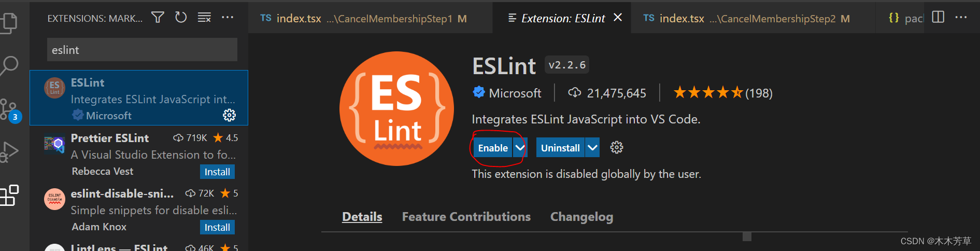This screenshot has width=980, height=251.
Task: Click the version label v2.2.6
Action: [567, 65]
